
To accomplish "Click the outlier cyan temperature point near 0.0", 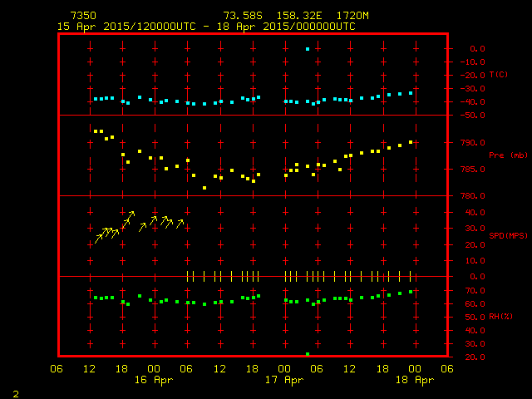I will coord(308,49).
